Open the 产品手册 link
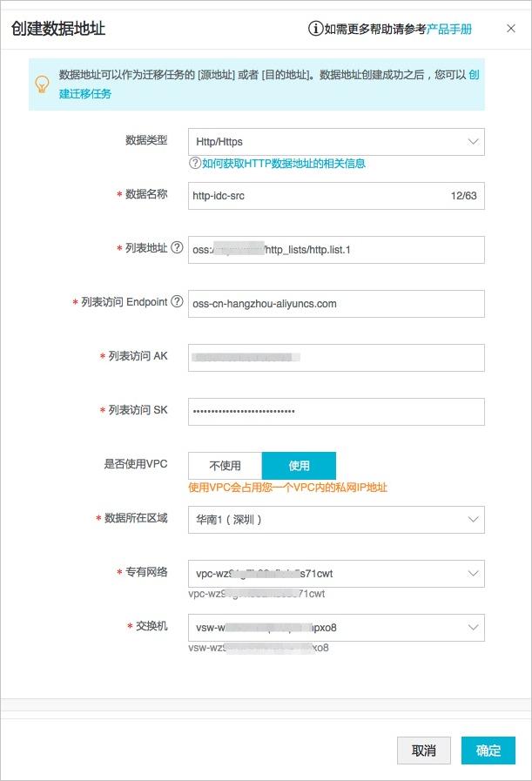 point(451,30)
